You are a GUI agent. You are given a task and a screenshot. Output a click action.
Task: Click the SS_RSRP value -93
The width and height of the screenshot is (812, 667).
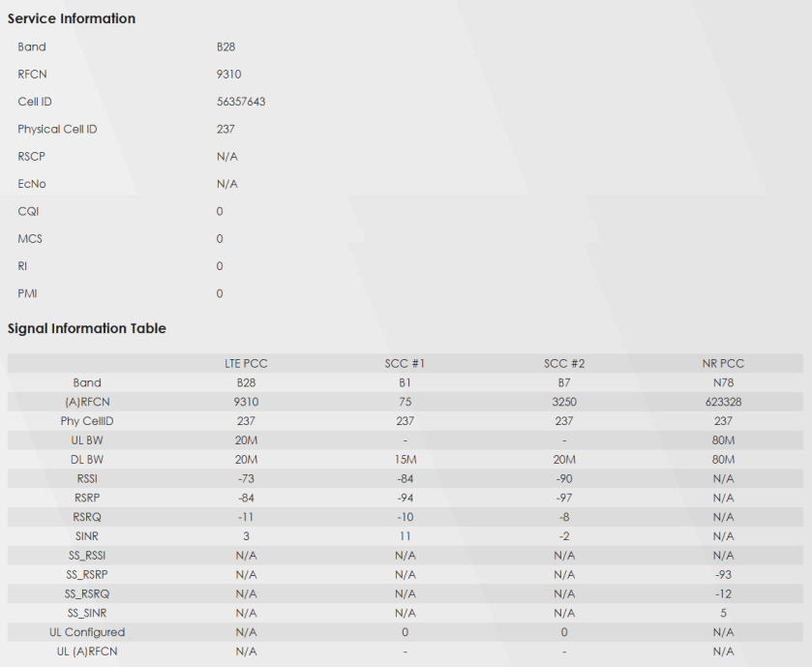pyautogui.click(x=723, y=574)
